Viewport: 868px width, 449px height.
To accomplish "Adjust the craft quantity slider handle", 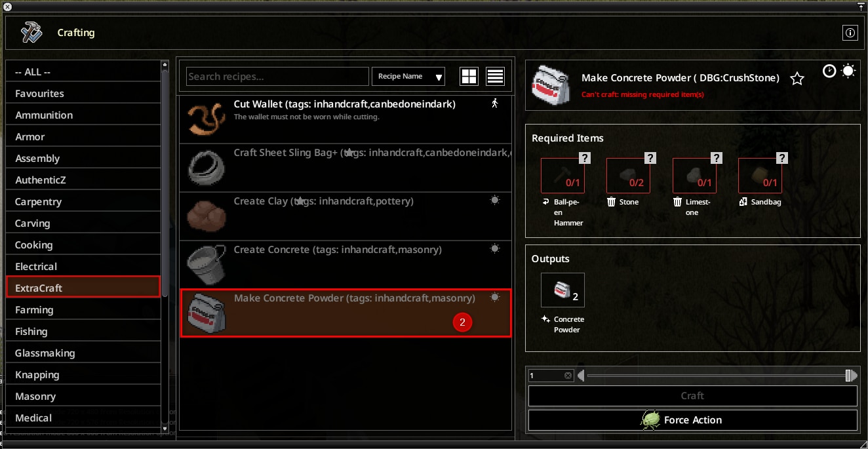I will click(x=850, y=376).
